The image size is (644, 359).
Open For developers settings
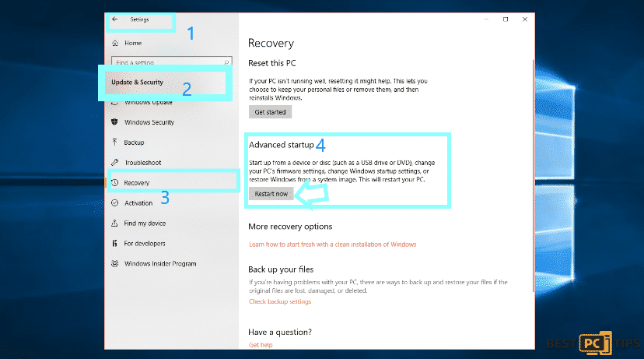pos(145,243)
